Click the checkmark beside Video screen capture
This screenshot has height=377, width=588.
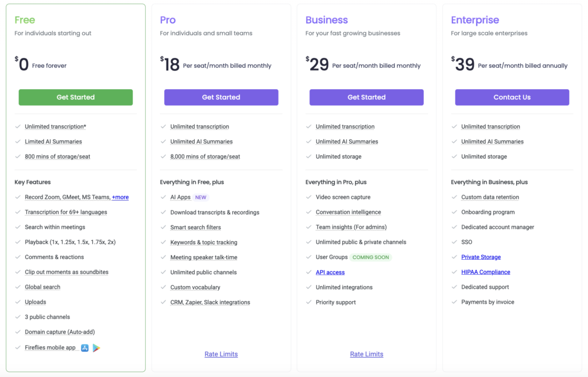click(308, 197)
